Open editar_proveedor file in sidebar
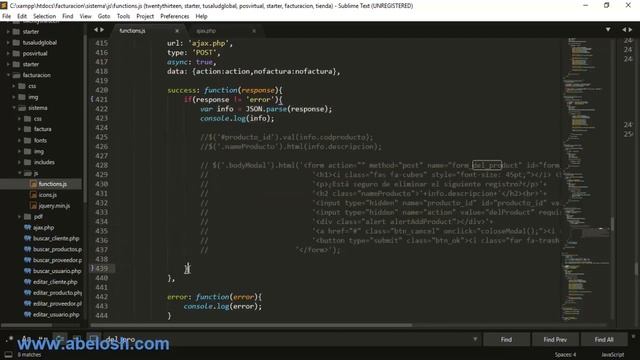The image size is (640, 360). (58, 304)
